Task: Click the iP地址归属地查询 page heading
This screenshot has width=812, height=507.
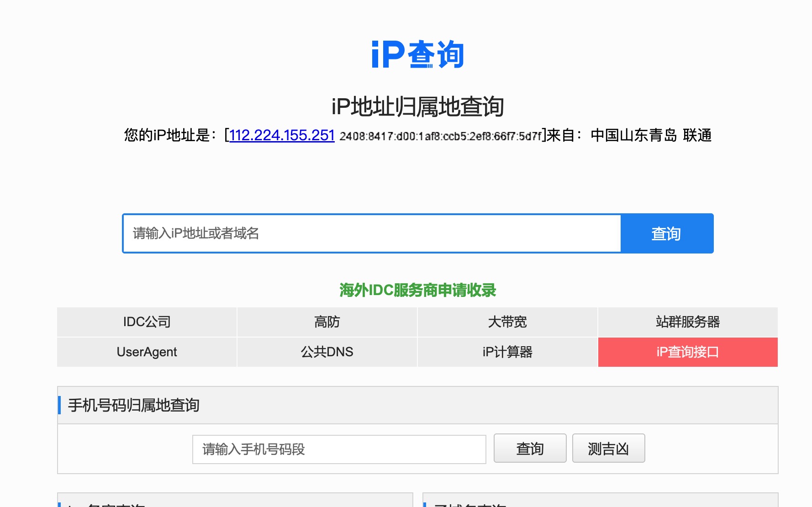Action: (417, 106)
